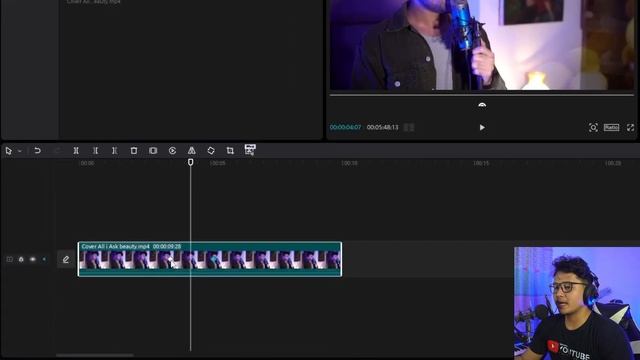The width and height of the screenshot is (640, 360).
Task: Freeze the current frame
Action: 153,151
